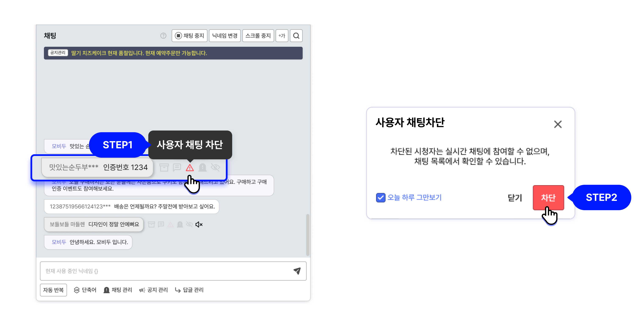Click the chat list vertical scrollbar
The image size is (644, 328).
(308, 235)
